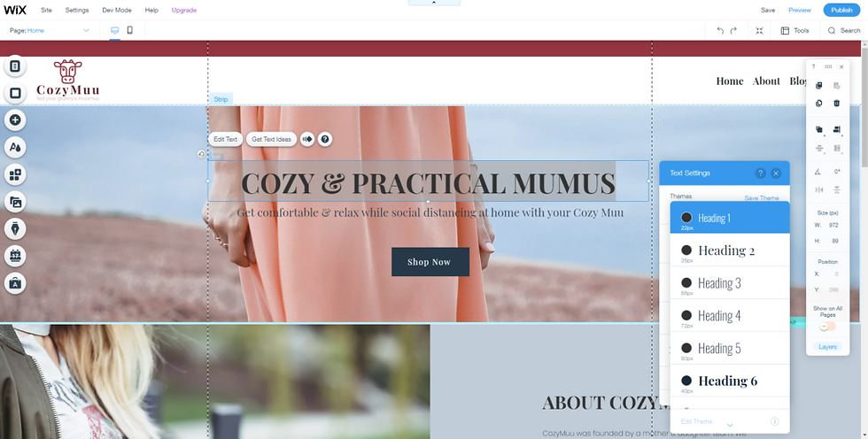Toggle Show on All Pages switch
868x439 pixels.
click(x=827, y=327)
